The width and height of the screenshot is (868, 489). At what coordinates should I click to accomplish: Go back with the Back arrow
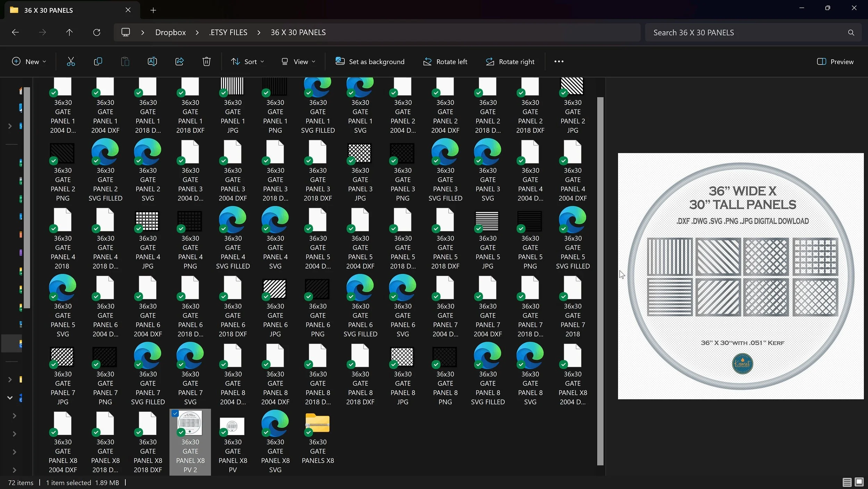(15, 32)
